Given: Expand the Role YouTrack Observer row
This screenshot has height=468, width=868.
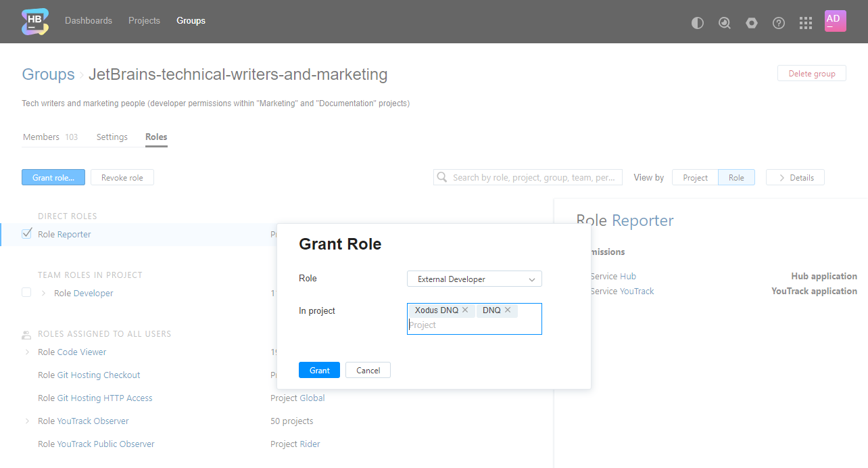Looking at the screenshot, I should coord(27,421).
